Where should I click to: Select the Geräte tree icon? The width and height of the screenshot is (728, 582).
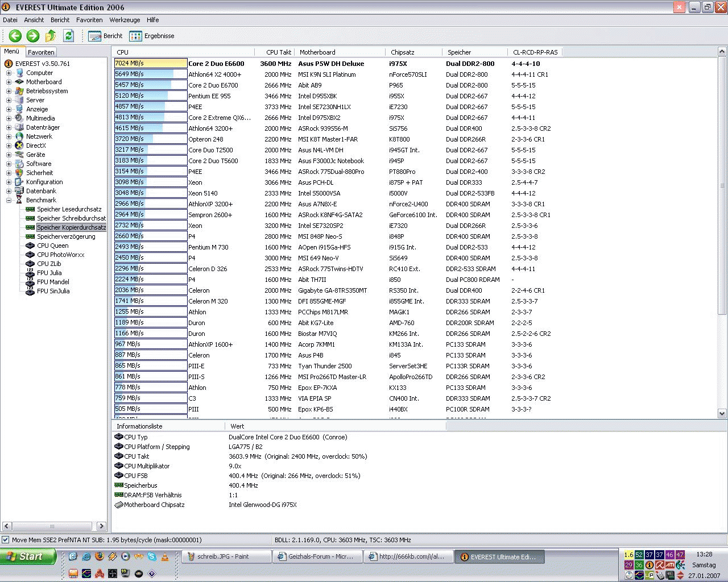coord(19,155)
